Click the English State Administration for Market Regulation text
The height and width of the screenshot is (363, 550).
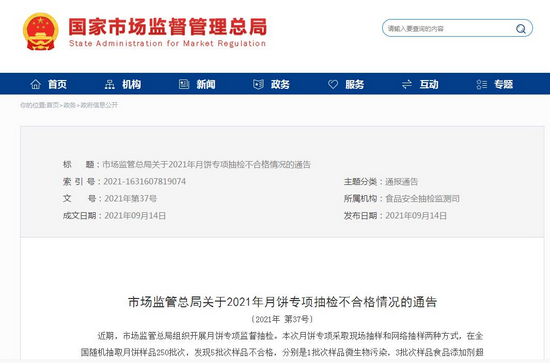click(167, 43)
